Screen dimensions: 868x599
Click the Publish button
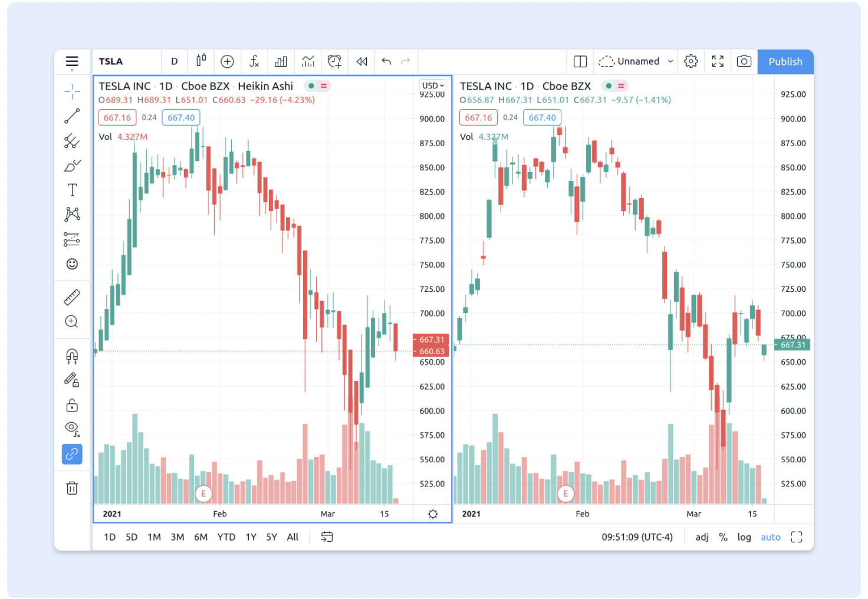tap(785, 61)
